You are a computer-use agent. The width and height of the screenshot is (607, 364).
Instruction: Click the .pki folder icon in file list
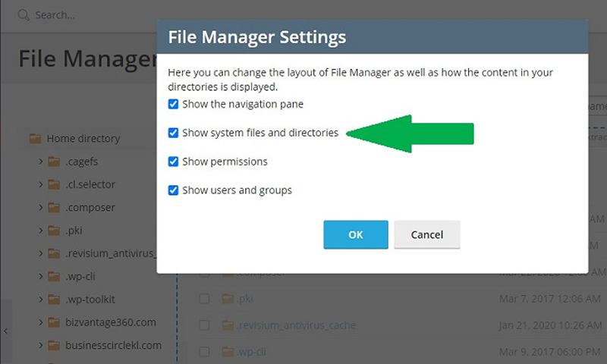pos(227,299)
